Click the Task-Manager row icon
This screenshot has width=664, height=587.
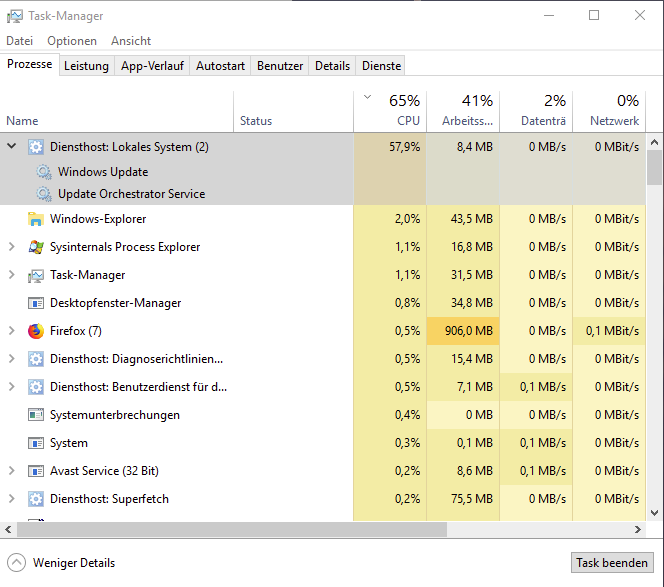[x=36, y=275]
